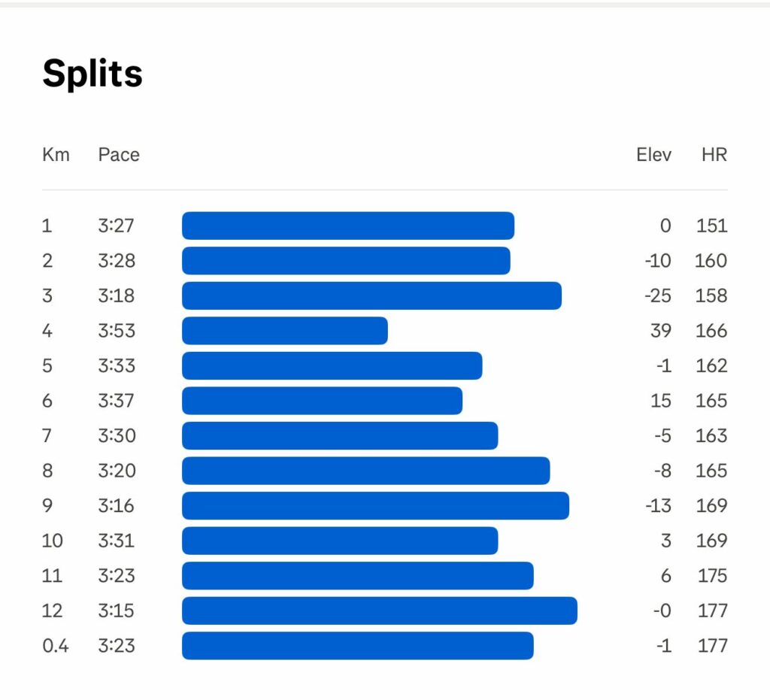Select the 3:18 pace for kilometer 3
Viewport: 770px width, 700px height.
tap(116, 295)
